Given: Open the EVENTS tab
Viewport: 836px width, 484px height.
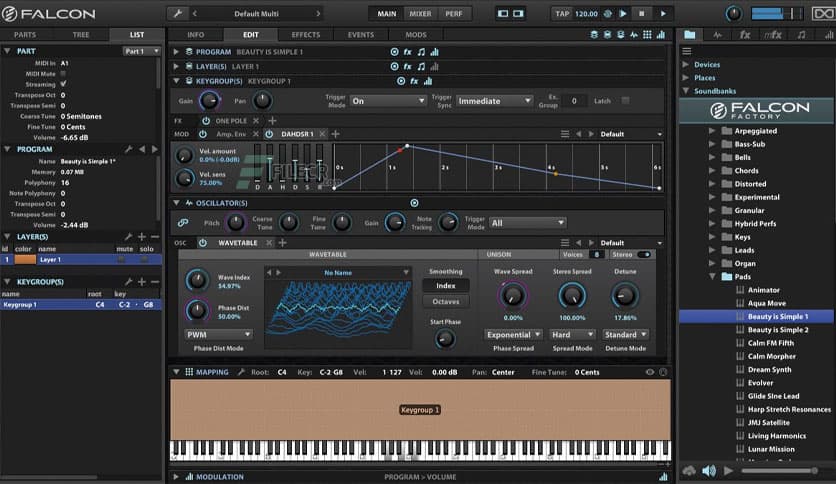Looking at the screenshot, I should click(x=360, y=35).
